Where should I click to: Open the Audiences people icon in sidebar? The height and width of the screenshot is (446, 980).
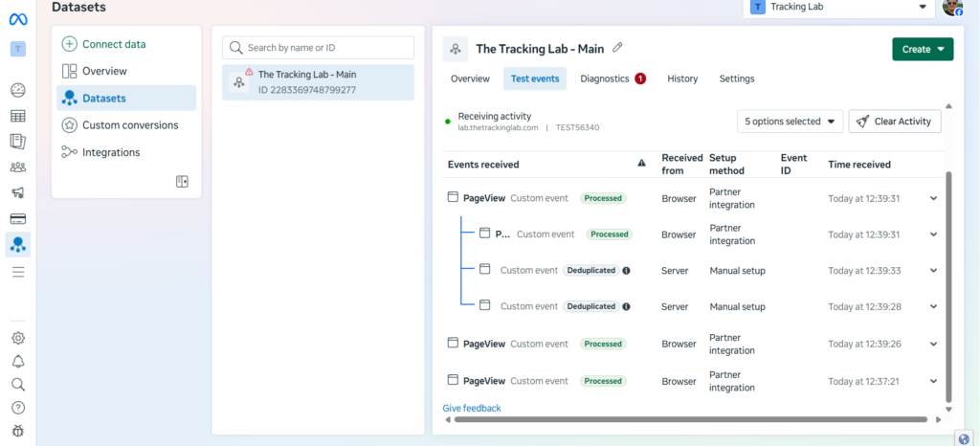[x=18, y=167]
